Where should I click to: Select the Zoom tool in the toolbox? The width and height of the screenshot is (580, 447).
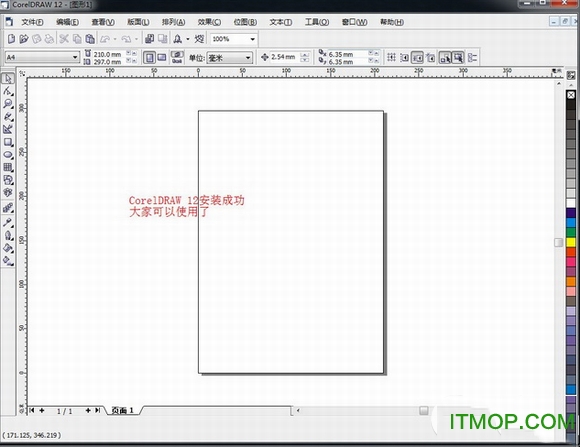[x=8, y=104]
